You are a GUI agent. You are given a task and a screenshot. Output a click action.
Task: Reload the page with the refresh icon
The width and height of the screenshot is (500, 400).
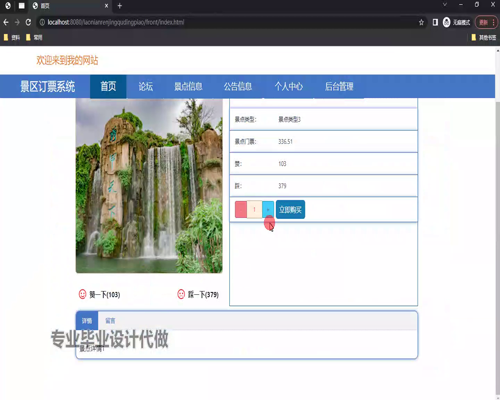pos(28,22)
